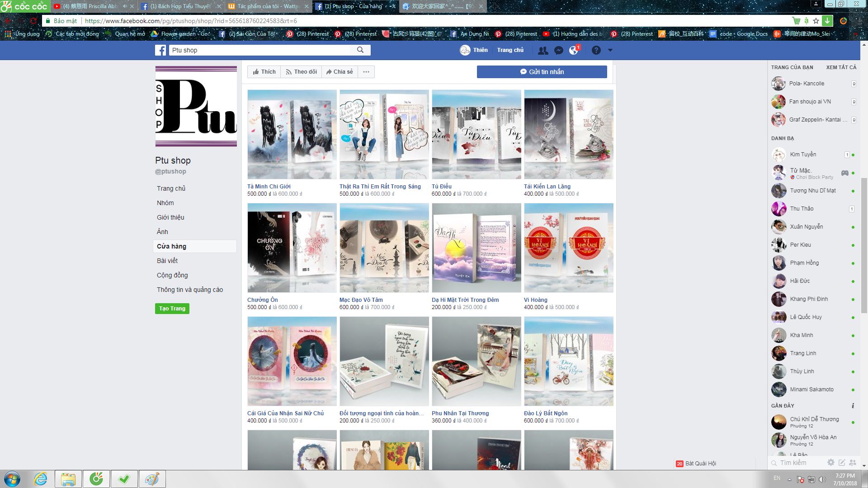Open the Bát Quái Hội chat tab
Viewport: 868px width, 488px height.
713,464
